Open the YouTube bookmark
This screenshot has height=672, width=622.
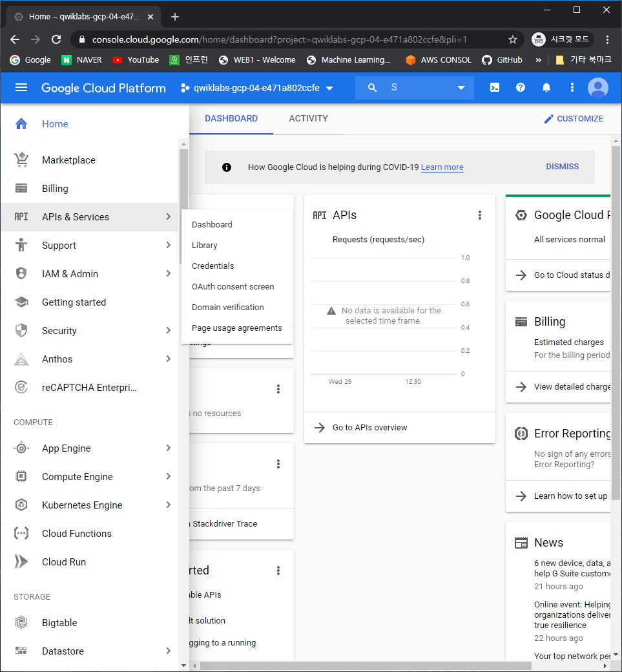136,60
